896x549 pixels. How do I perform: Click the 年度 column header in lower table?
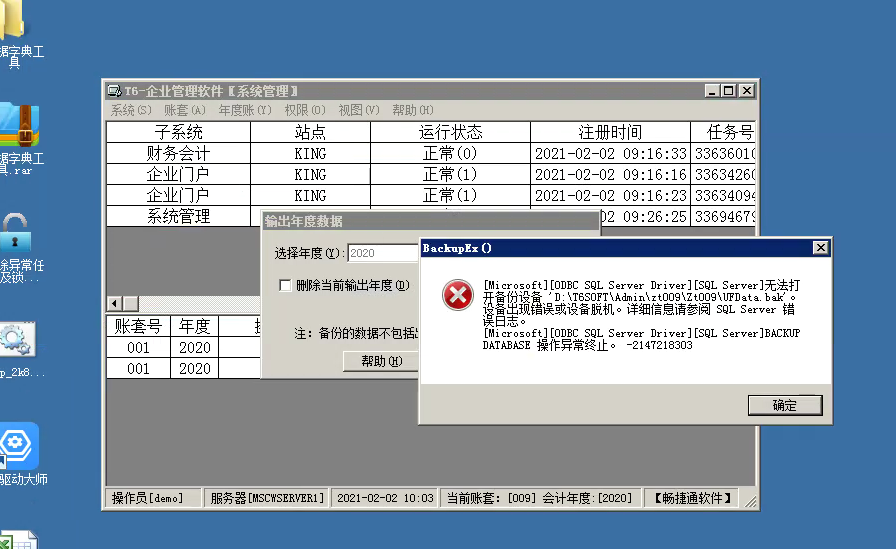195,326
